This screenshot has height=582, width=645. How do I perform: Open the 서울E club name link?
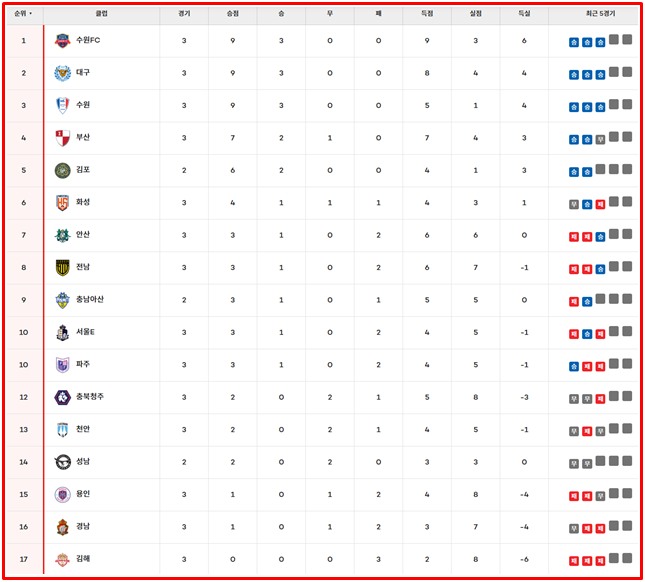point(85,332)
